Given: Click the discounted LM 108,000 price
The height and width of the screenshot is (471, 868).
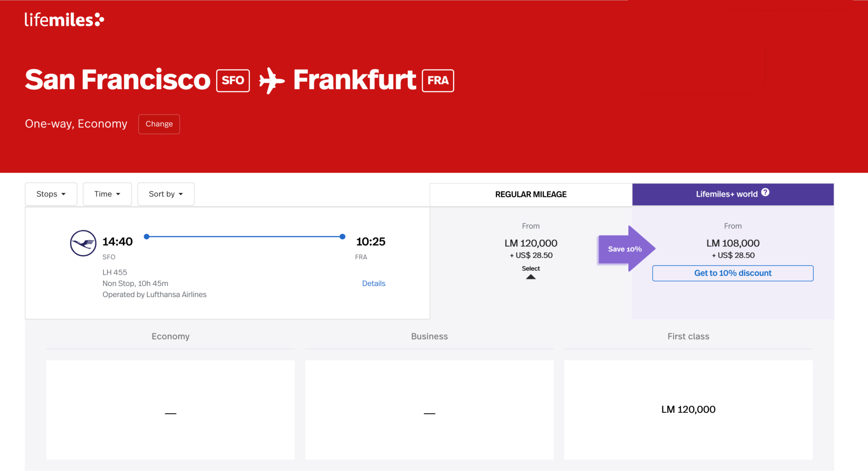Looking at the screenshot, I should click(733, 243).
